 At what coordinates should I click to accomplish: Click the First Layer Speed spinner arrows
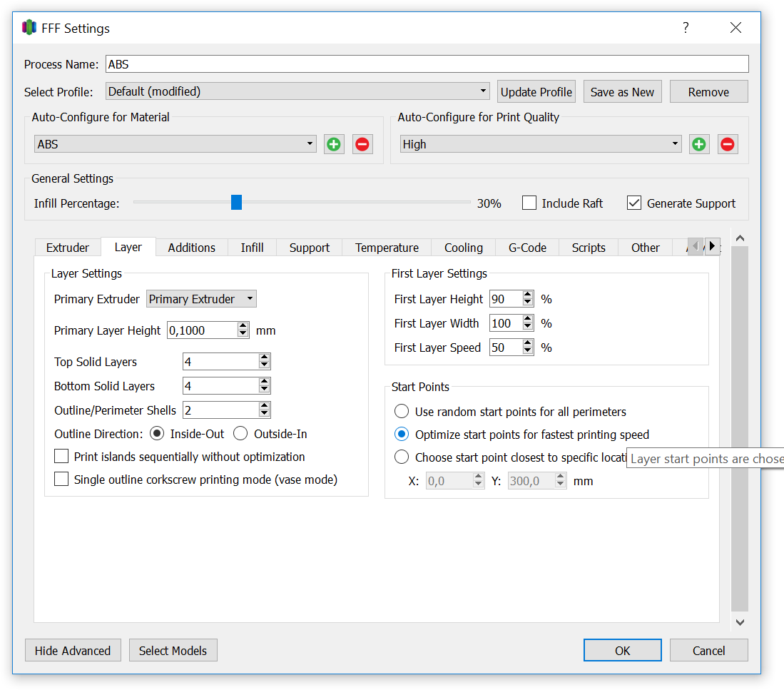click(528, 347)
